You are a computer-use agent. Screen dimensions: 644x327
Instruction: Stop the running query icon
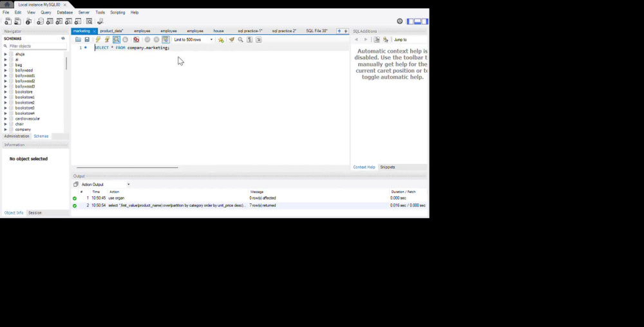pyautogui.click(x=126, y=40)
